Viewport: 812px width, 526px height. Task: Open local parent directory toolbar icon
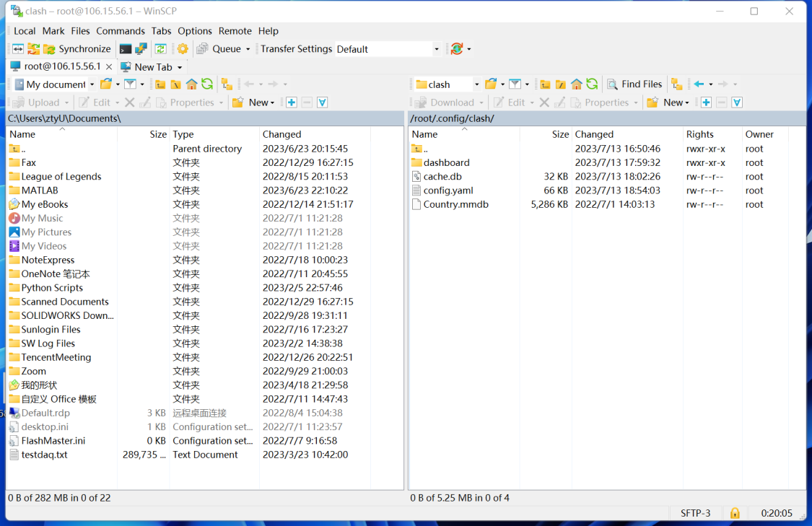point(160,84)
